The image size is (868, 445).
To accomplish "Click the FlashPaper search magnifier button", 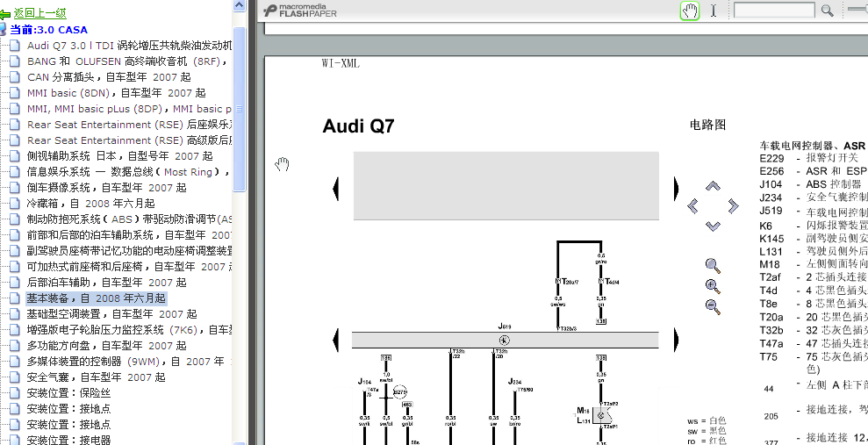I will click(828, 11).
